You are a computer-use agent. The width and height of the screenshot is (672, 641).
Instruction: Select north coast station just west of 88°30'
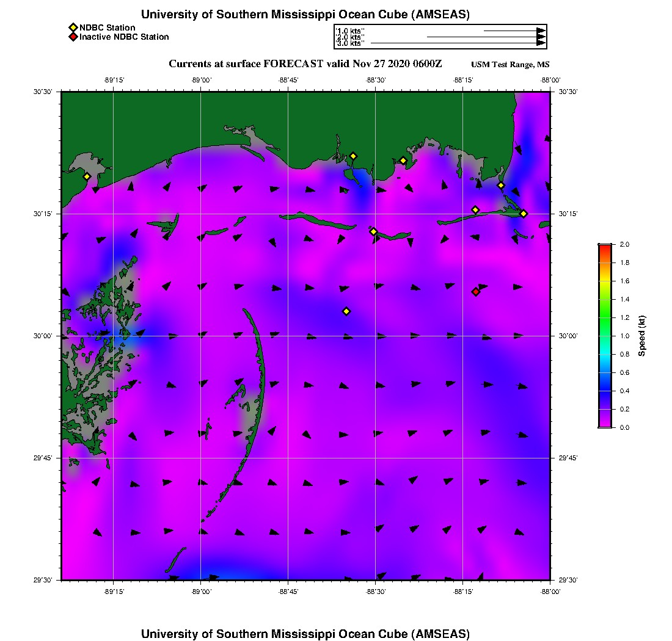click(x=353, y=156)
